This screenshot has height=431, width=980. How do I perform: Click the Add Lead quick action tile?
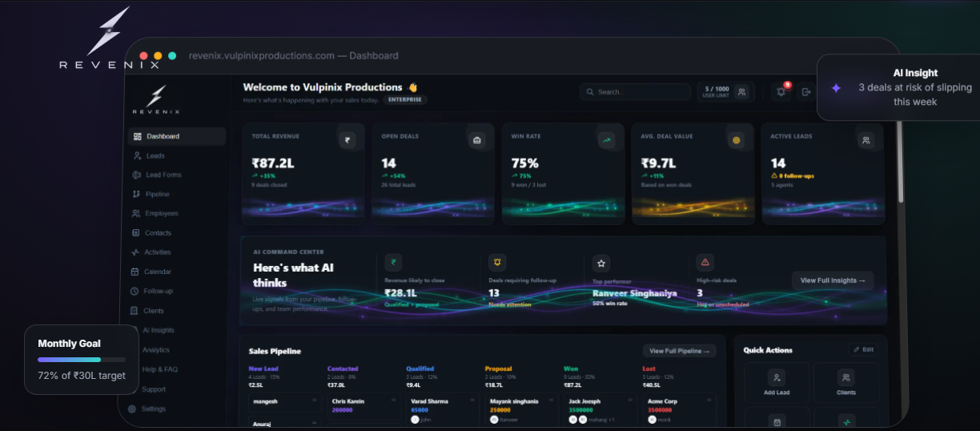pyautogui.click(x=777, y=382)
